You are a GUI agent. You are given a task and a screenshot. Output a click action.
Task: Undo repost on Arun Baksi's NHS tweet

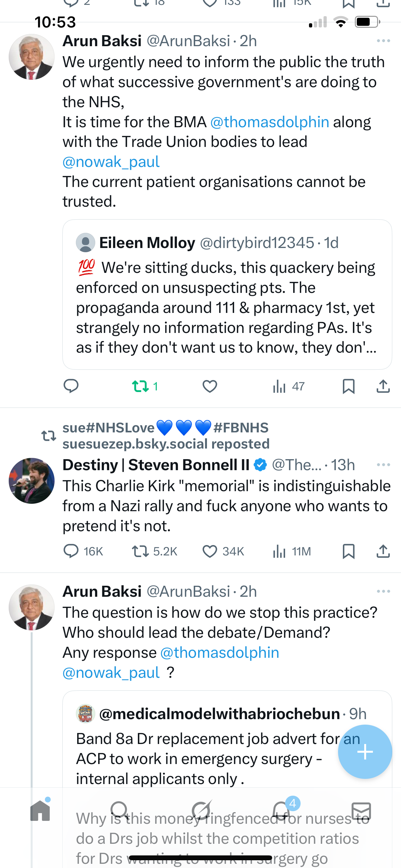click(x=140, y=386)
